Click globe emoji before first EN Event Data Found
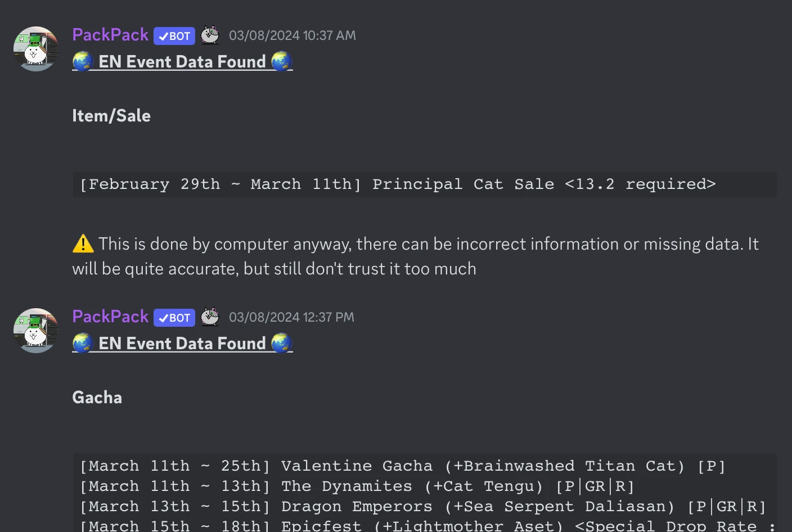792x532 pixels. click(83, 61)
